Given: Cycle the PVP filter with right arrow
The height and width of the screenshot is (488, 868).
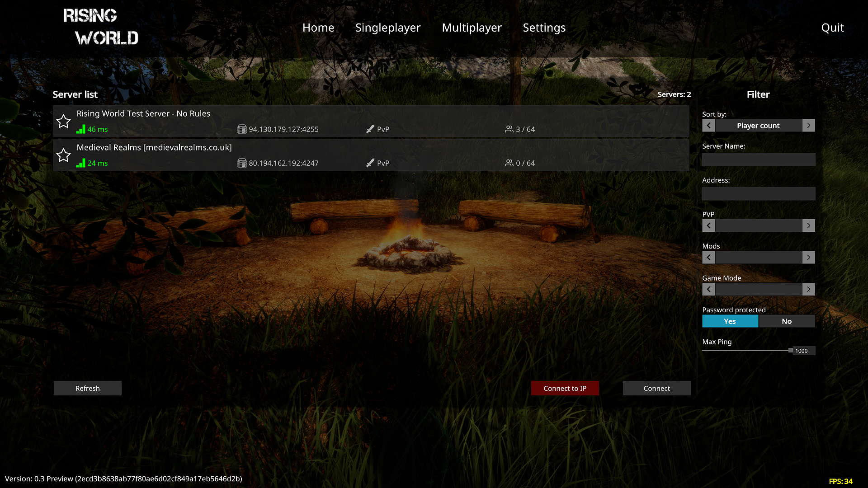Looking at the screenshot, I should [x=808, y=225].
